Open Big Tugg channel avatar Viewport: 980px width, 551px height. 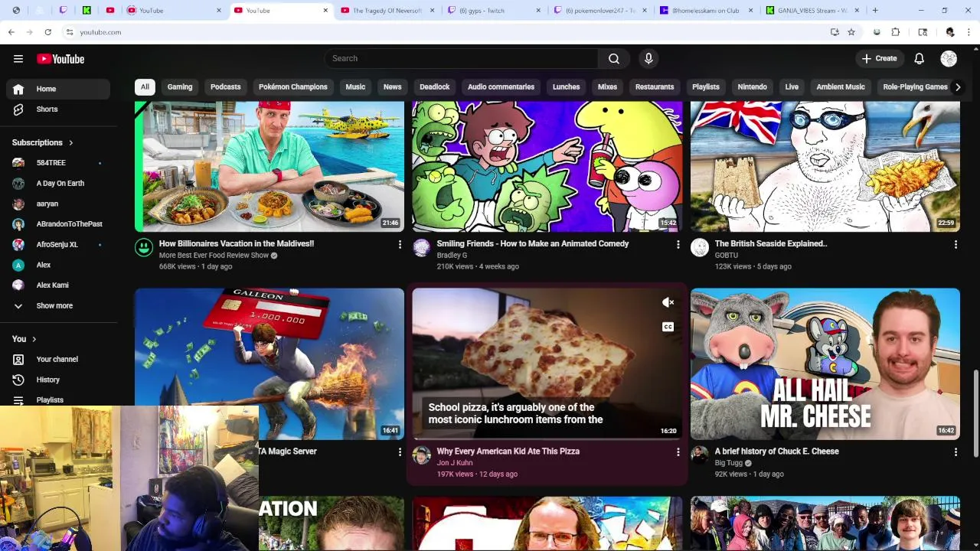click(700, 455)
